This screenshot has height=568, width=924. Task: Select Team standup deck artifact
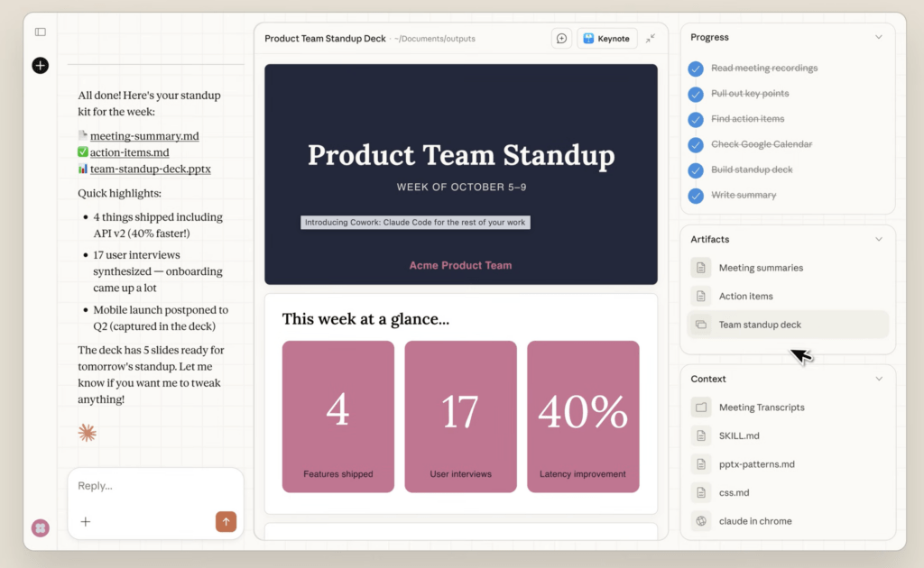760,325
